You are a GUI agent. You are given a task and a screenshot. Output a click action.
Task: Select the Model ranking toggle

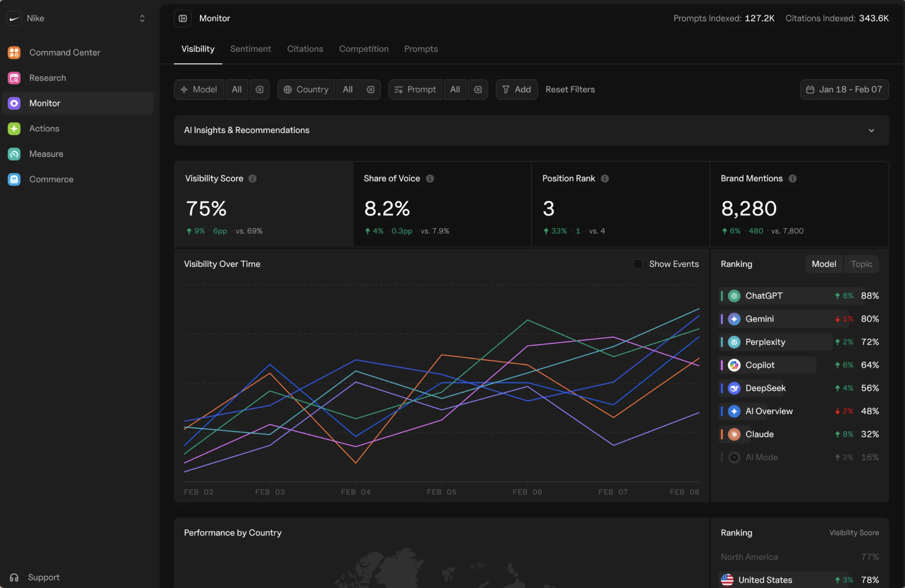[x=824, y=264]
